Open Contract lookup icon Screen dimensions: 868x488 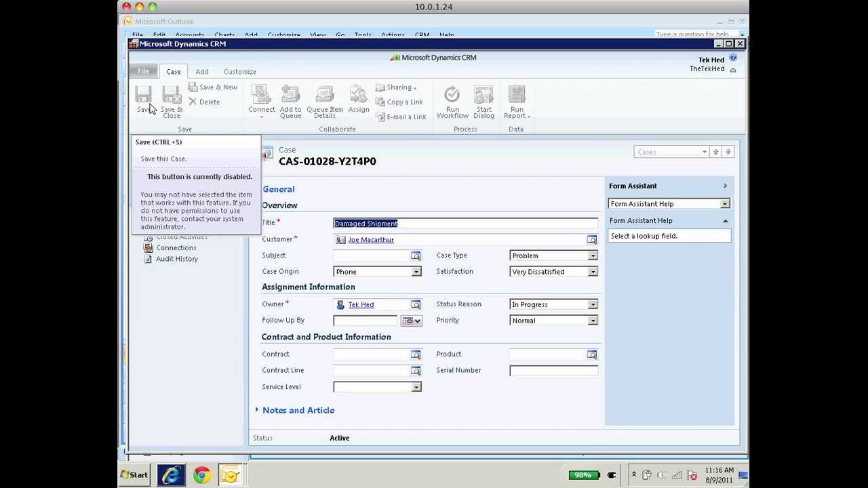coord(416,354)
